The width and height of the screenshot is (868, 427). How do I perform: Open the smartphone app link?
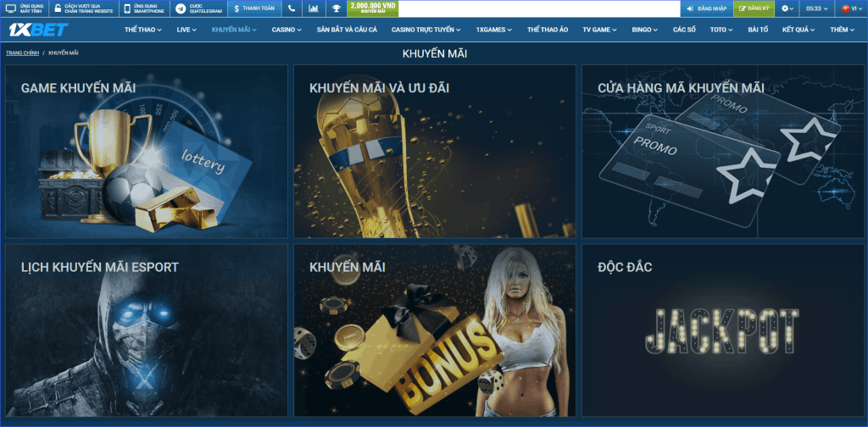coord(144,8)
